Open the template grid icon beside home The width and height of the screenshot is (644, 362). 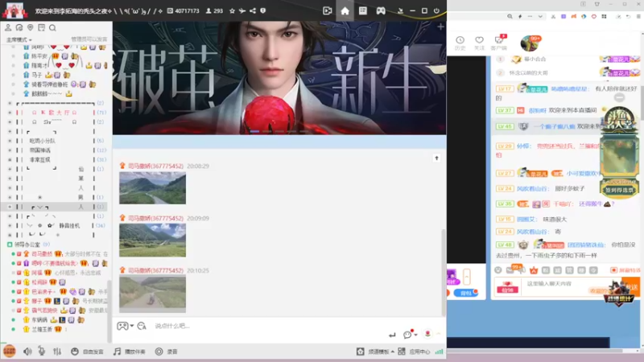363,11
